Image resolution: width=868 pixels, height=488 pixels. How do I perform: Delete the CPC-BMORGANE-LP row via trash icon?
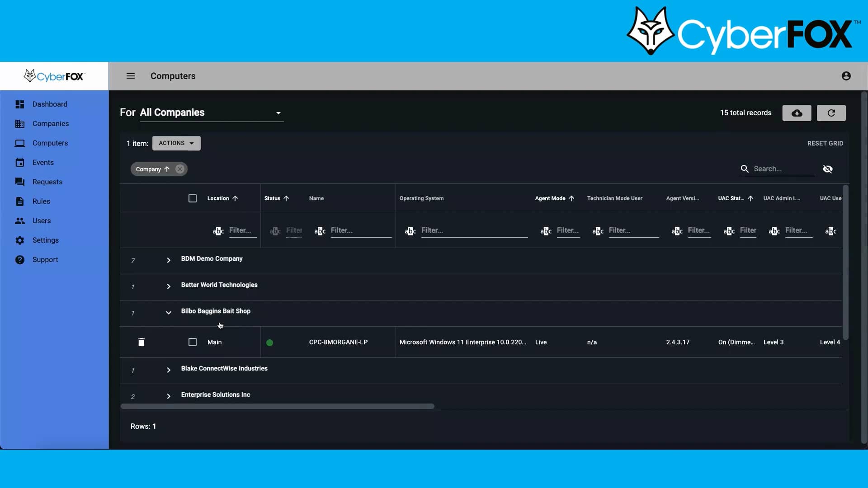[x=142, y=342]
